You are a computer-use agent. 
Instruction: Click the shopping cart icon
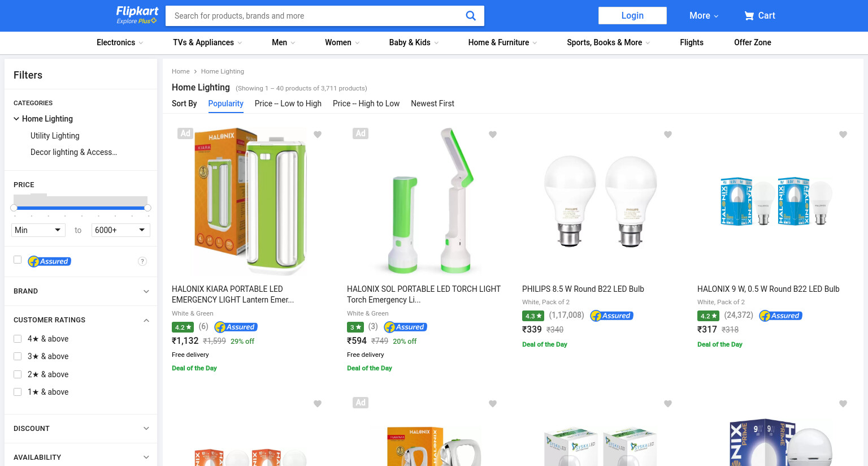click(x=749, y=16)
